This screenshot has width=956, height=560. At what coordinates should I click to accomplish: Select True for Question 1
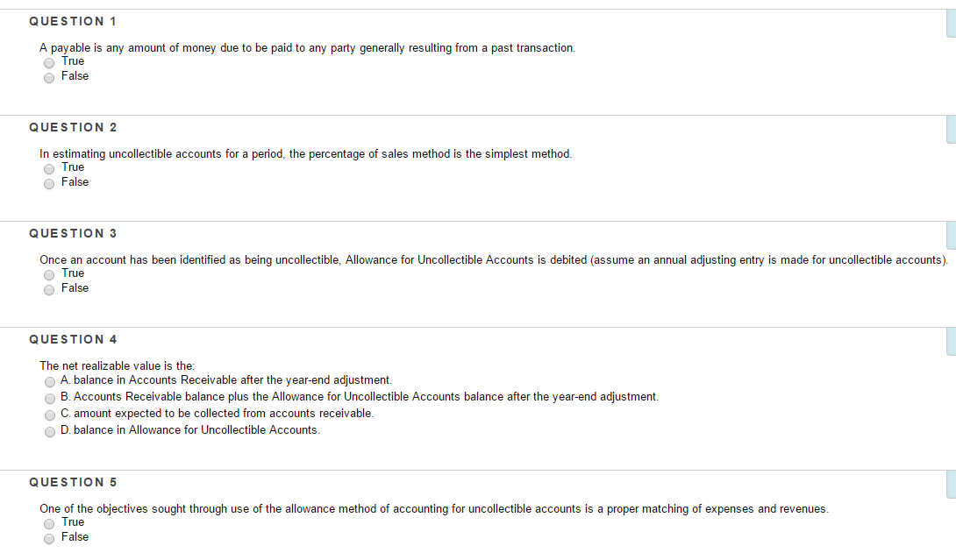pos(49,62)
